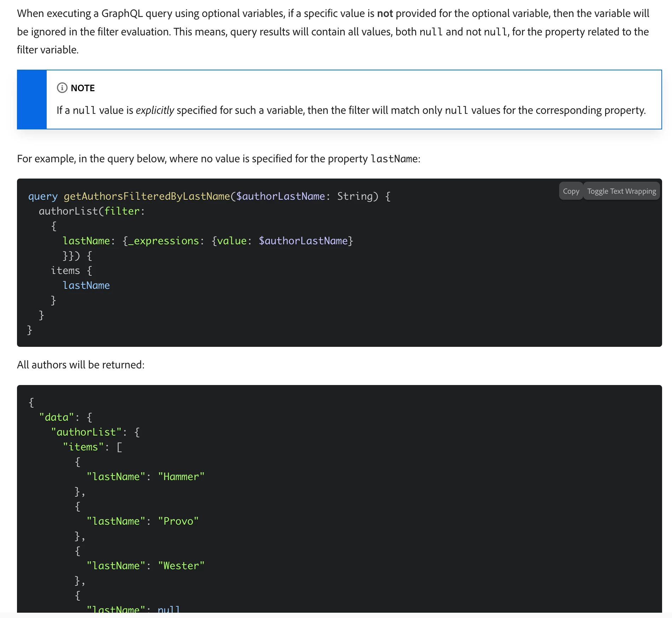The width and height of the screenshot is (672, 618).
Task: Click the italic word 'explicitly' in the note
Action: [155, 110]
